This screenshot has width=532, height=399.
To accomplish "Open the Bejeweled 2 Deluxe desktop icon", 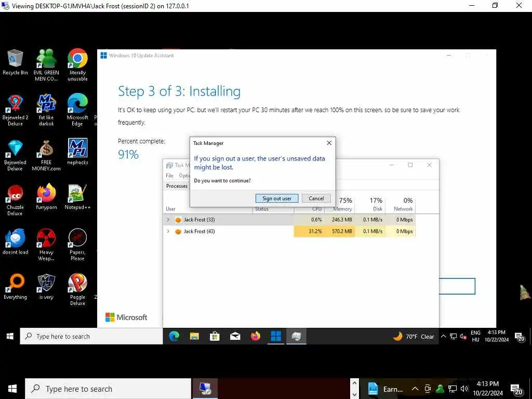I will (x=15, y=110).
